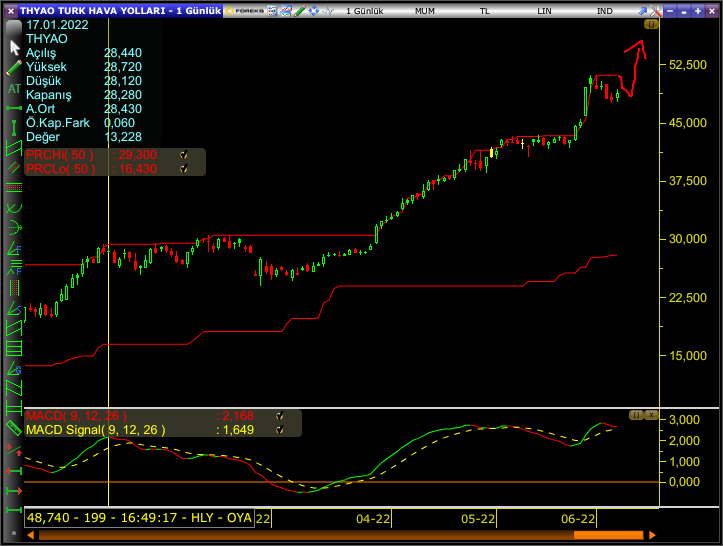Click the red right arrow bar icon
This screenshot has height=546, width=723.
pos(14,491)
